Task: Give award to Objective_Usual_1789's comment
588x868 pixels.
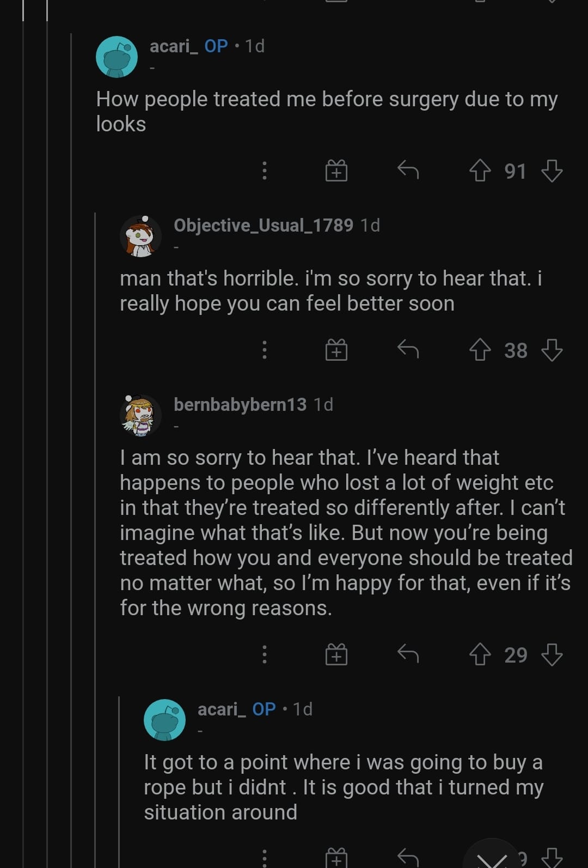Action: tap(336, 350)
